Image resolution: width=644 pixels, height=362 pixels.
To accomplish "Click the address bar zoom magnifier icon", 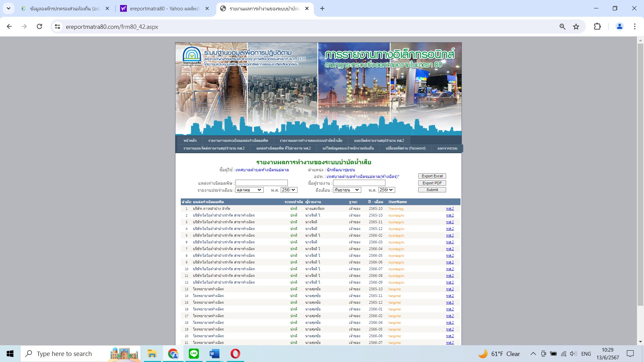I will pyautogui.click(x=562, y=26).
